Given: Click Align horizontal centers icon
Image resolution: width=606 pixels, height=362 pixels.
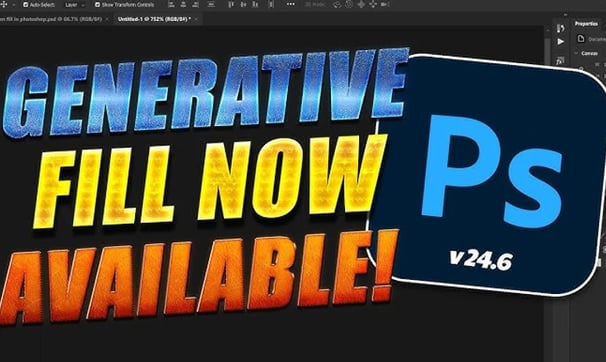Looking at the screenshot, I should (183, 5).
